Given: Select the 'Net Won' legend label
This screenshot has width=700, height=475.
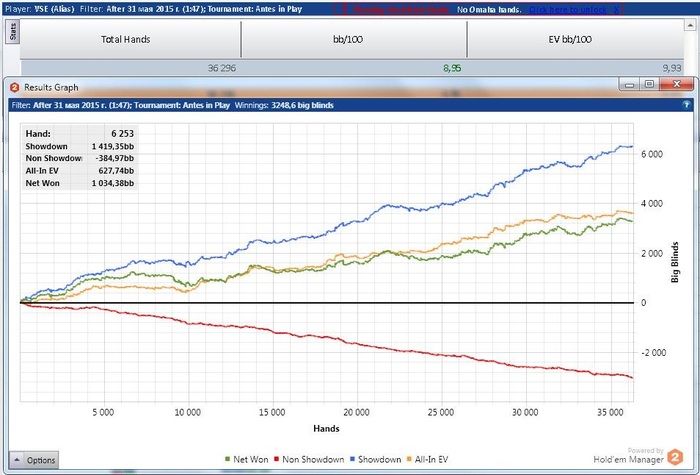Looking at the screenshot, I should pyautogui.click(x=250, y=459).
